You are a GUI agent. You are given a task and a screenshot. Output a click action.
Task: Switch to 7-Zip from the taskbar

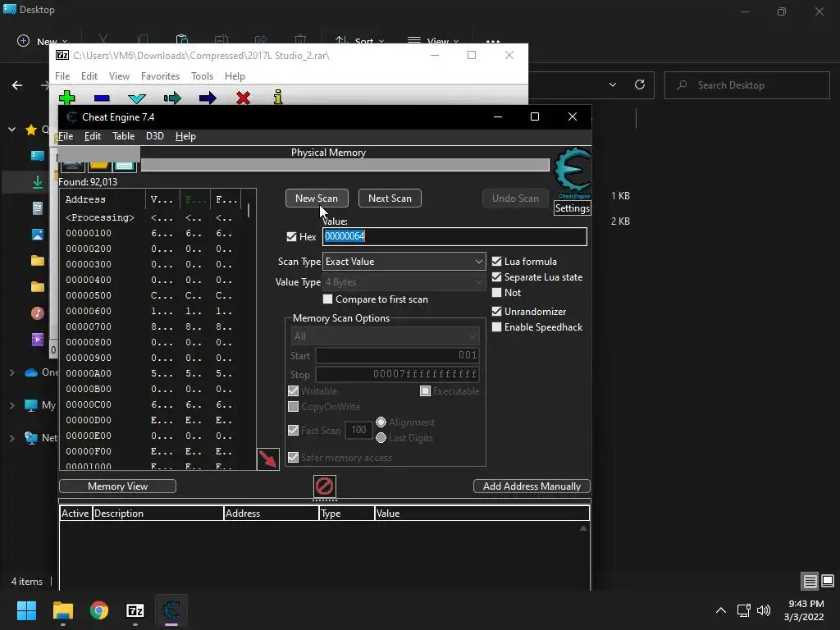(135, 610)
